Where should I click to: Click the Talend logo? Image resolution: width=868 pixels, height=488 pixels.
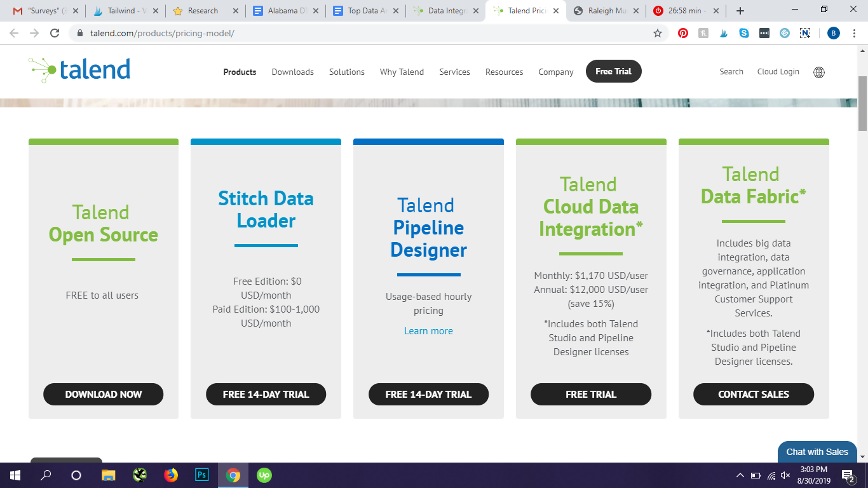coord(79,70)
